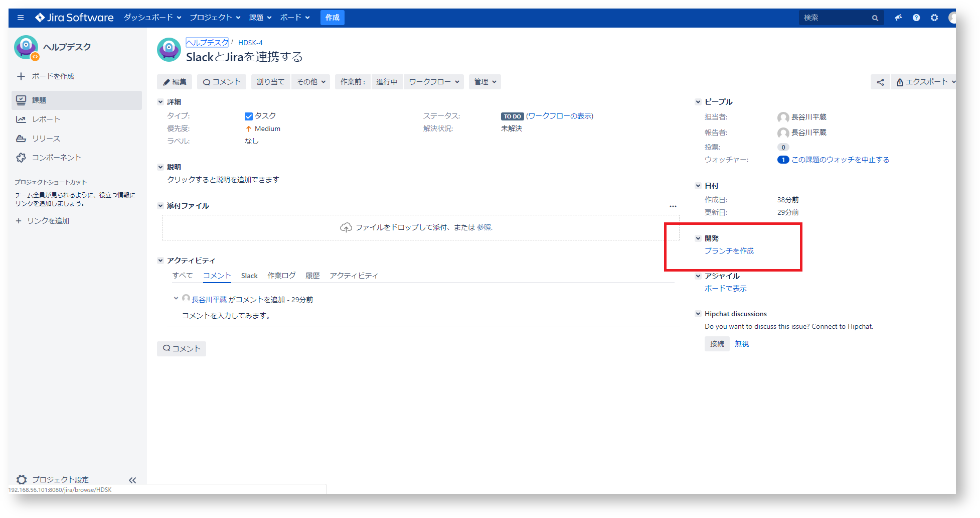
Task: Open the 管理 dropdown
Action: point(485,82)
